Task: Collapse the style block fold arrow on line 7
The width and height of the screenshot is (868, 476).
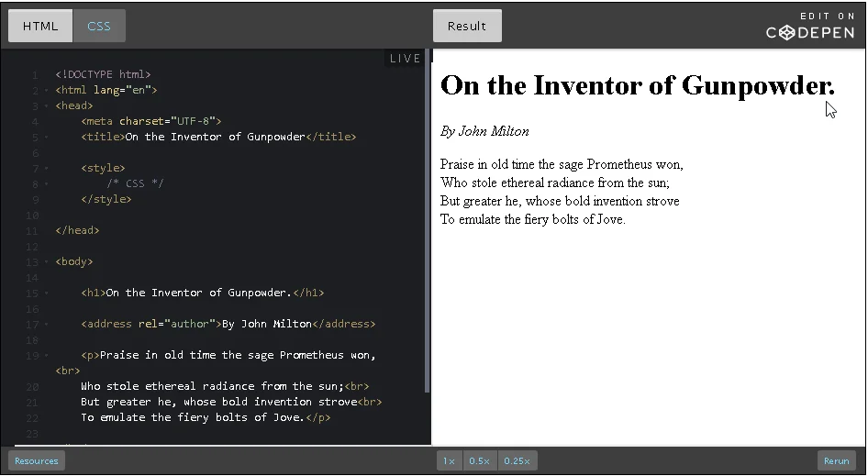Action: [46, 169]
